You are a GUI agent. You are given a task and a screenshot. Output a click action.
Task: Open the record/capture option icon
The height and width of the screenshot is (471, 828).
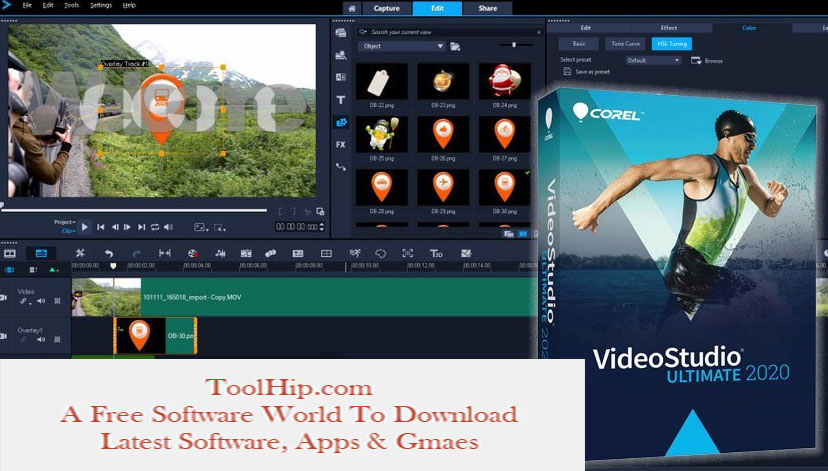click(193, 253)
